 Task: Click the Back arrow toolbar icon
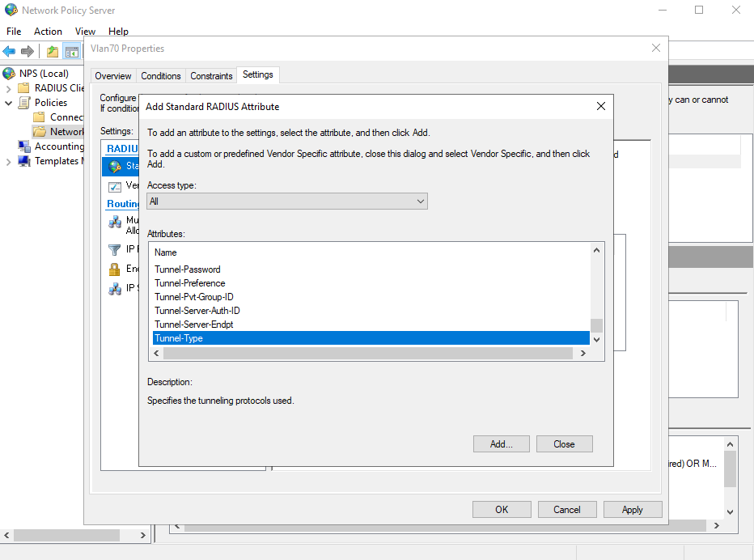(9, 51)
